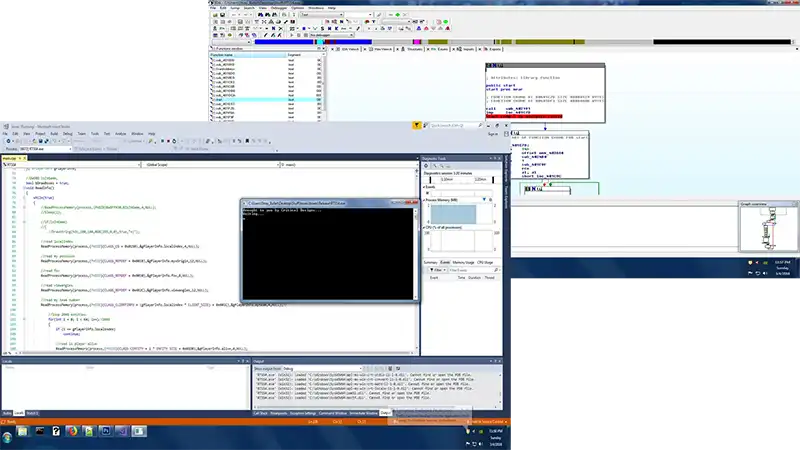Switch to Exports tab in IDA
Image resolution: width=800 pixels, height=450 pixels.
(x=493, y=49)
